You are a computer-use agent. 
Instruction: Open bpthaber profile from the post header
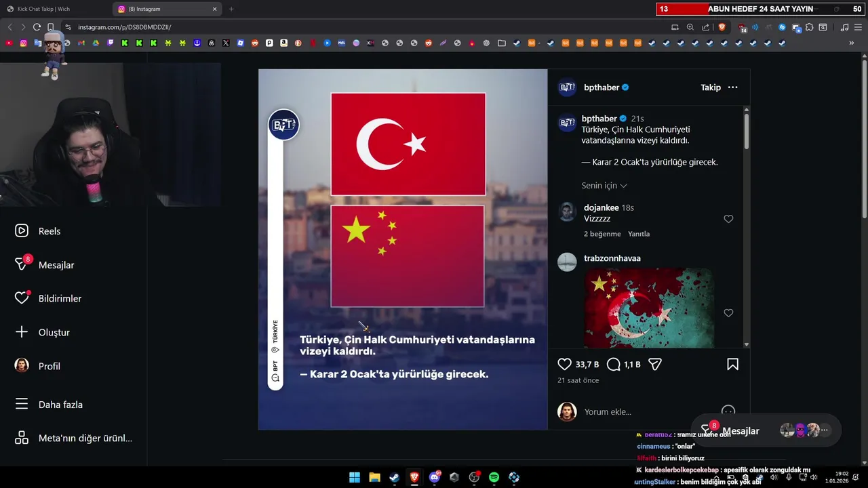click(600, 87)
